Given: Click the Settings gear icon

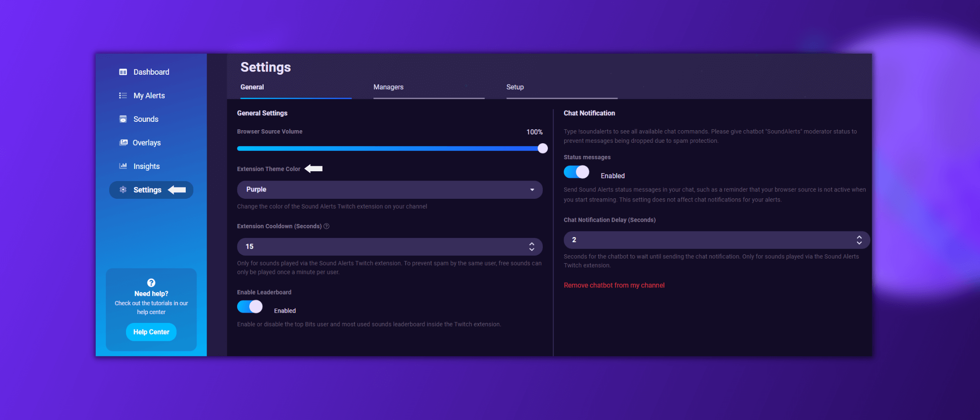Looking at the screenshot, I should click(123, 189).
